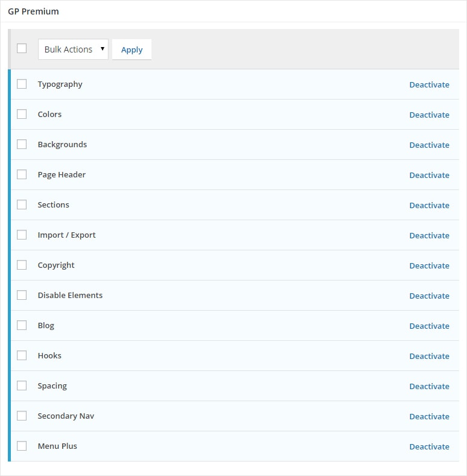Deactivate the Secondary Nav module
Viewport: 467px width, 476px height.
coord(430,416)
